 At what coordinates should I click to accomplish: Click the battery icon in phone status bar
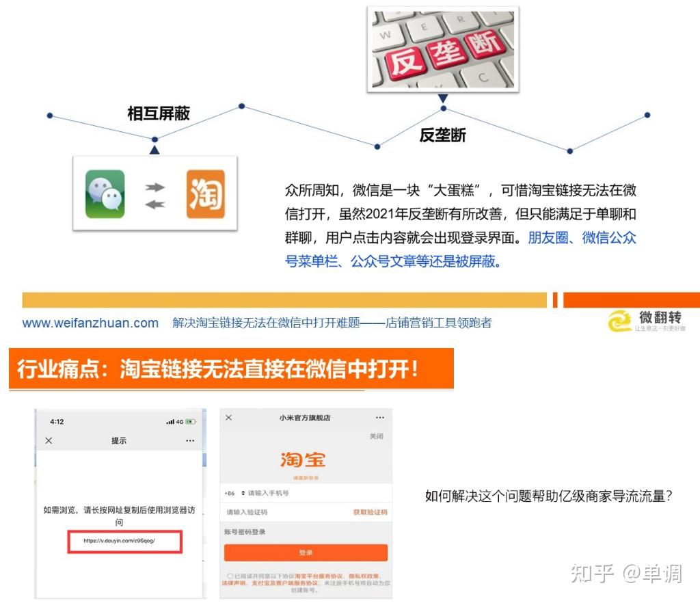[x=191, y=421]
